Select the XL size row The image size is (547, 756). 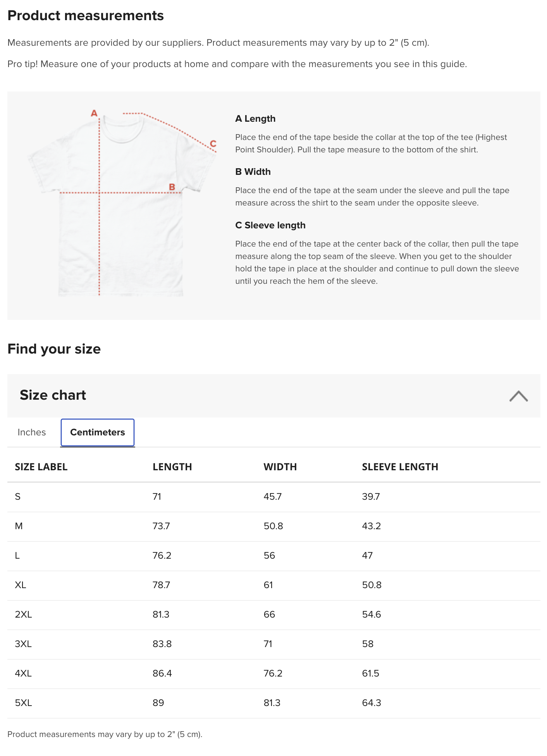(x=273, y=585)
